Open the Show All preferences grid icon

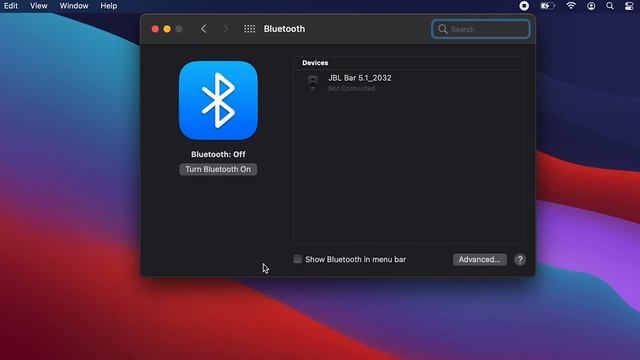pyautogui.click(x=249, y=29)
